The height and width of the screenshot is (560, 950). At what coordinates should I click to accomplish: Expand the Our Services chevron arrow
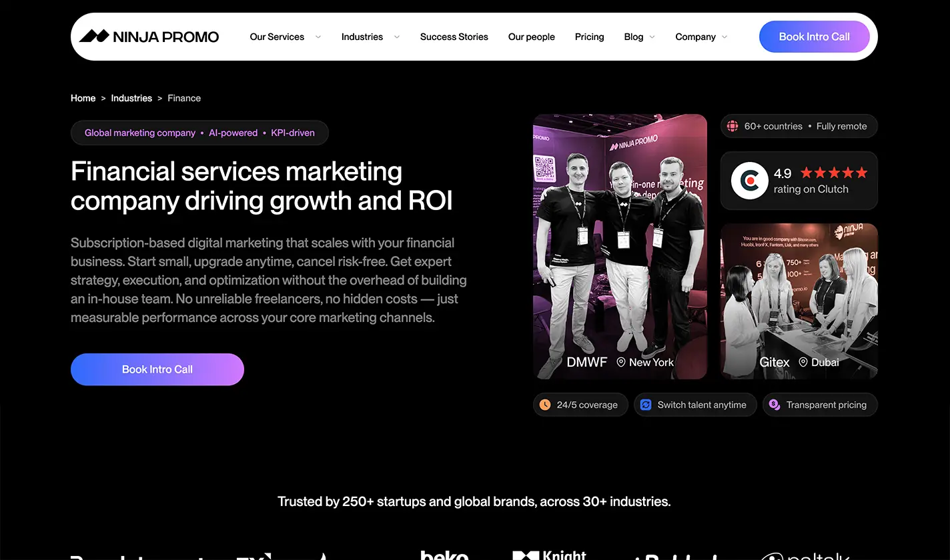[318, 37]
